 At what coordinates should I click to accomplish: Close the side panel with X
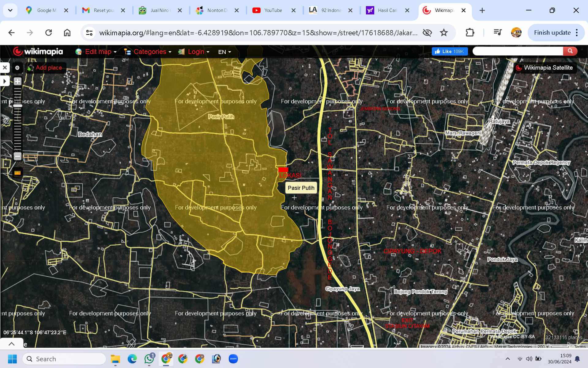pyautogui.click(x=5, y=67)
